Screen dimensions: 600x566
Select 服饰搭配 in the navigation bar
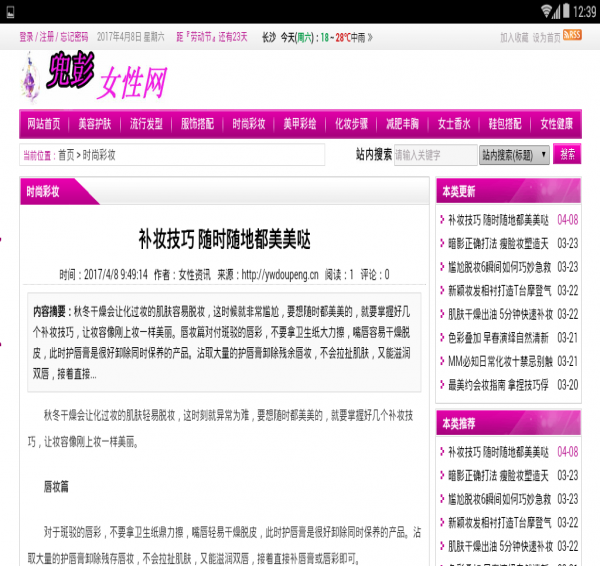(x=197, y=124)
